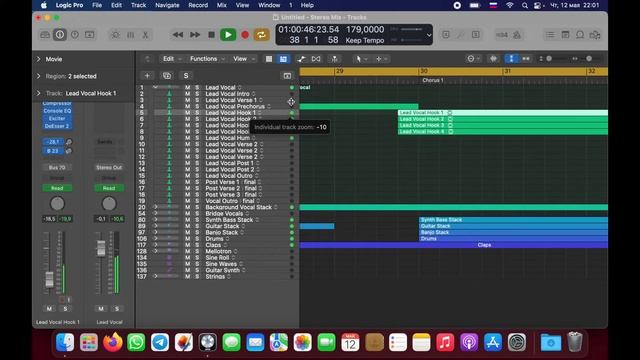The width and height of the screenshot is (640, 360).
Task: Click the Lead Vocal Hook 1 volume fader
Action: coord(49,280)
